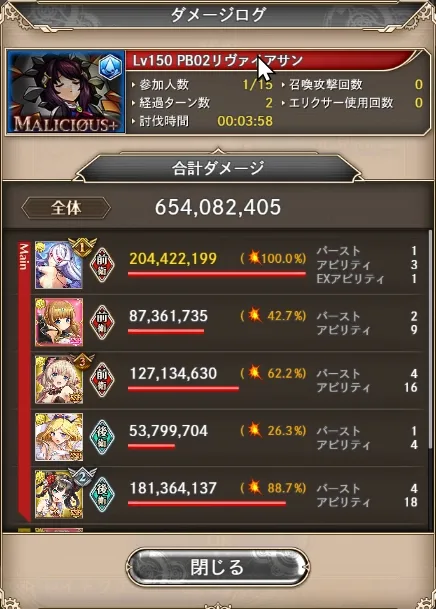Click the teal 後衛 badge beside 181,364,137
Viewport: 436px width, 609px height.
pos(102,494)
